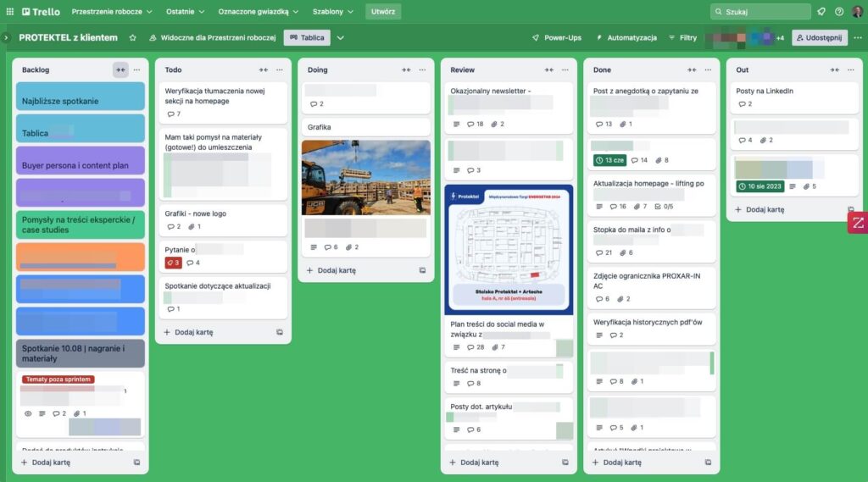Click into the Szukaj search field
868x482 pixels.
(x=760, y=11)
